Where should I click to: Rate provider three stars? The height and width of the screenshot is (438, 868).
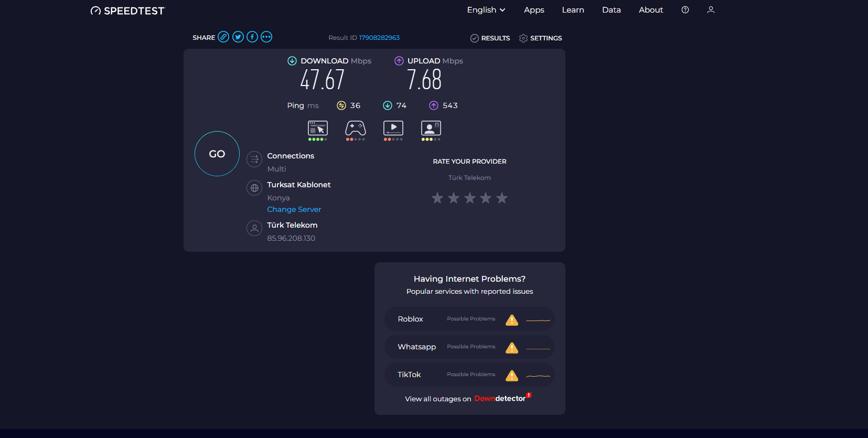pyautogui.click(x=470, y=198)
